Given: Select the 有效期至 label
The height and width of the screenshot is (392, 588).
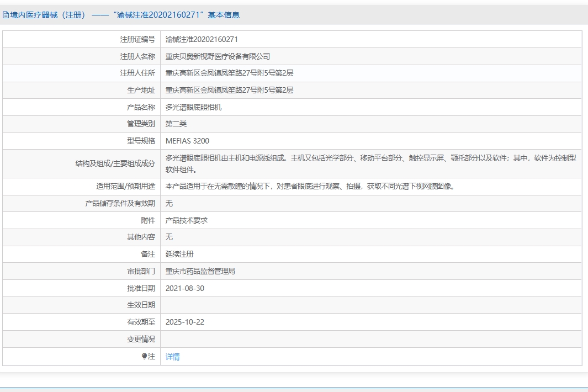Looking at the screenshot, I should point(141,322).
